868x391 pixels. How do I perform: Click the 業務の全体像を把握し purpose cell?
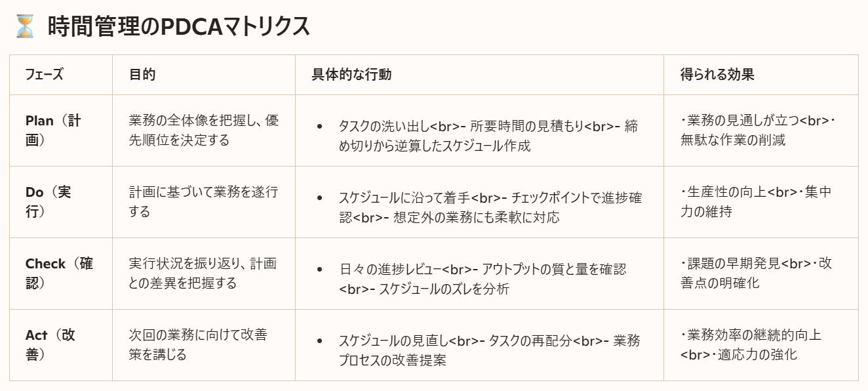point(203,131)
